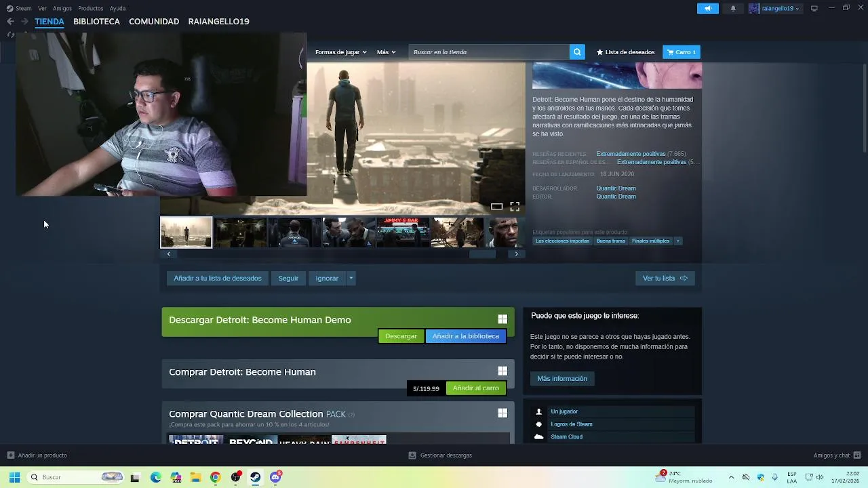The image size is (868, 488).
Task: Click the Steam taskbar icon
Action: click(x=255, y=477)
